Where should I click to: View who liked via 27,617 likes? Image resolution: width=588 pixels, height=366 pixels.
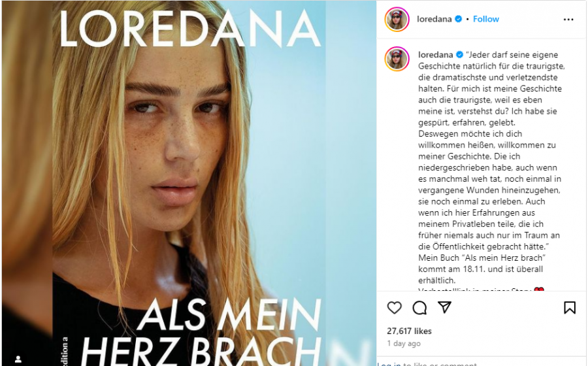point(409,331)
